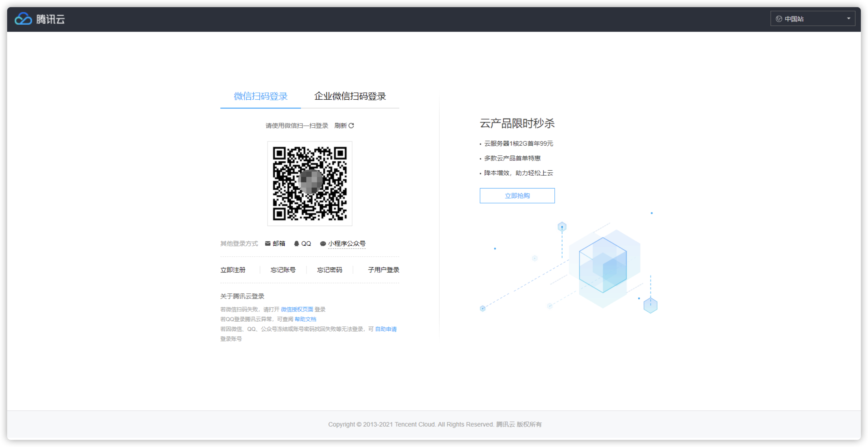Click the copyright text in the footer

pyautogui.click(x=435, y=425)
